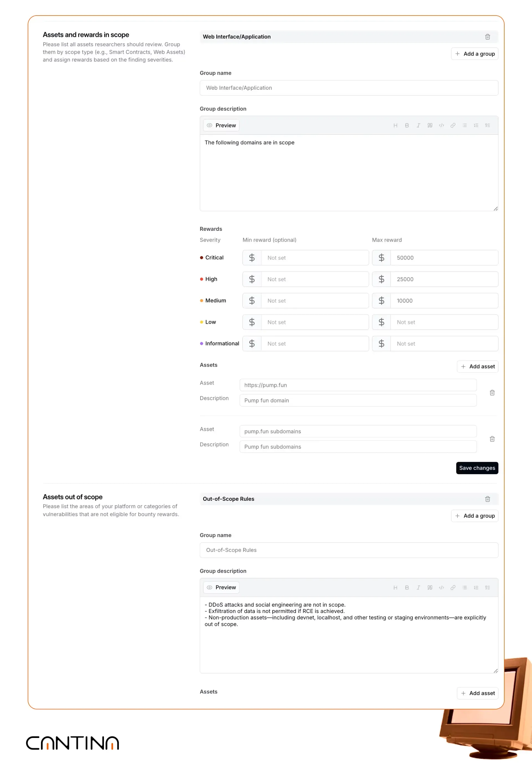Delete the pump.fun subdomains asset via trash icon
The image size is (532, 769).
pos(492,439)
